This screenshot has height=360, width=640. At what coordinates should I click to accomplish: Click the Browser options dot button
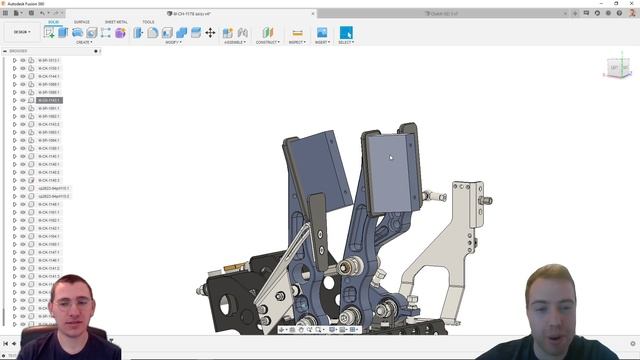pos(96,51)
